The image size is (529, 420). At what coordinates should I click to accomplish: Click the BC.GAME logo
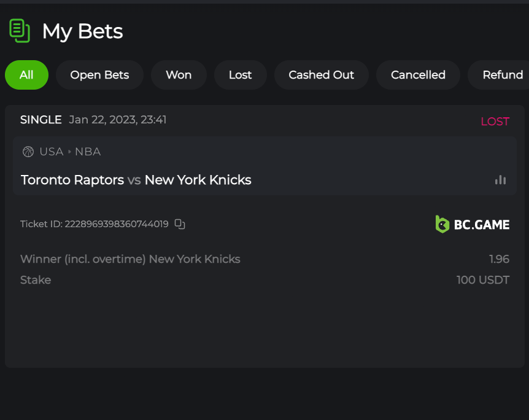tap(472, 224)
